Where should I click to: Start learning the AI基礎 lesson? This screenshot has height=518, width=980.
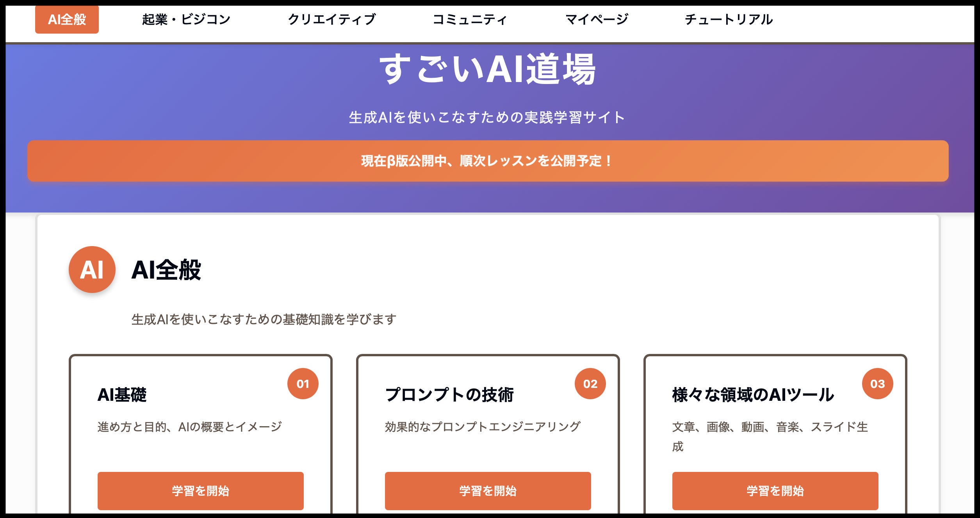[x=200, y=491]
